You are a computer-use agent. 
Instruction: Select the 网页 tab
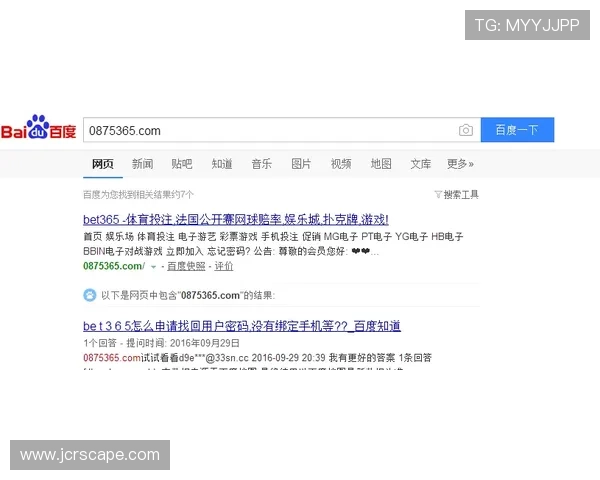pyautogui.click(x=103, y=164)
